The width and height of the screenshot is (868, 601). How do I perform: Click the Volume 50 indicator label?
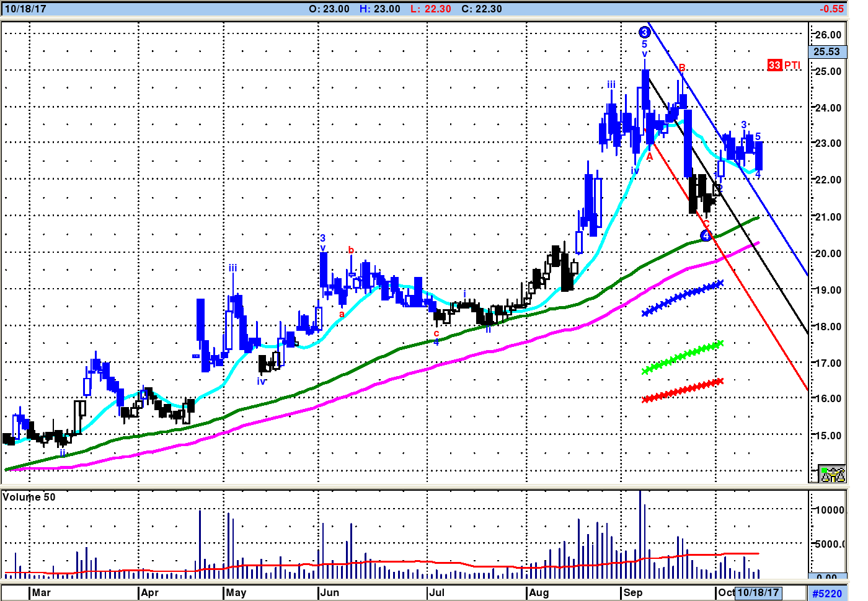tap(29, 497)
